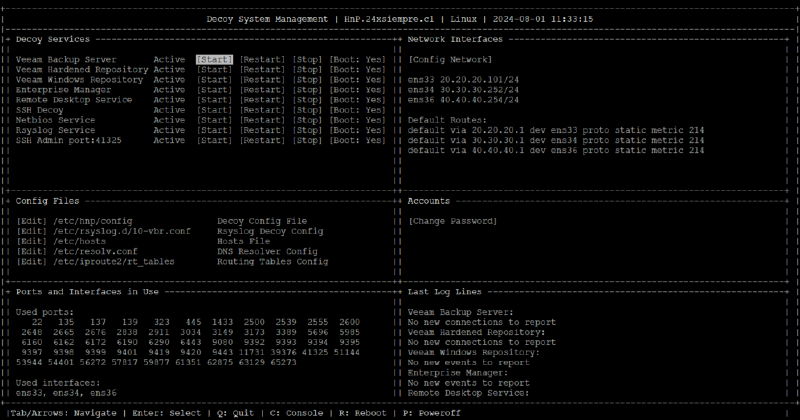Open Change Password in Accounts
Image resolution: width=800 pixels, height=420 pixels.
tap(452, 221)
